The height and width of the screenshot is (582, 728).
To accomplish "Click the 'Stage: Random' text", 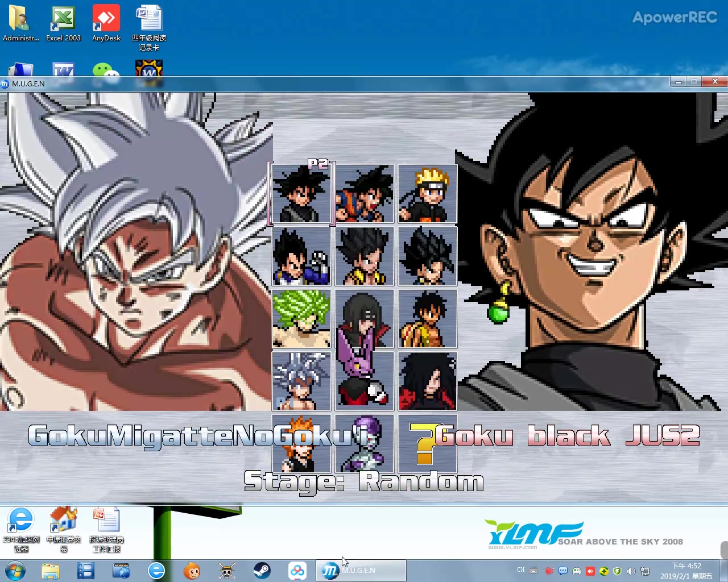I will coord(364,482).
